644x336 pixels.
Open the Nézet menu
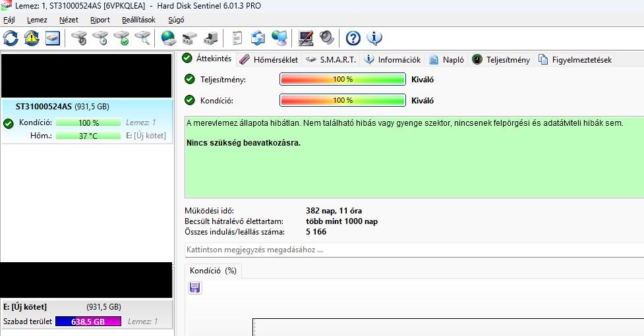coord(69,20)
